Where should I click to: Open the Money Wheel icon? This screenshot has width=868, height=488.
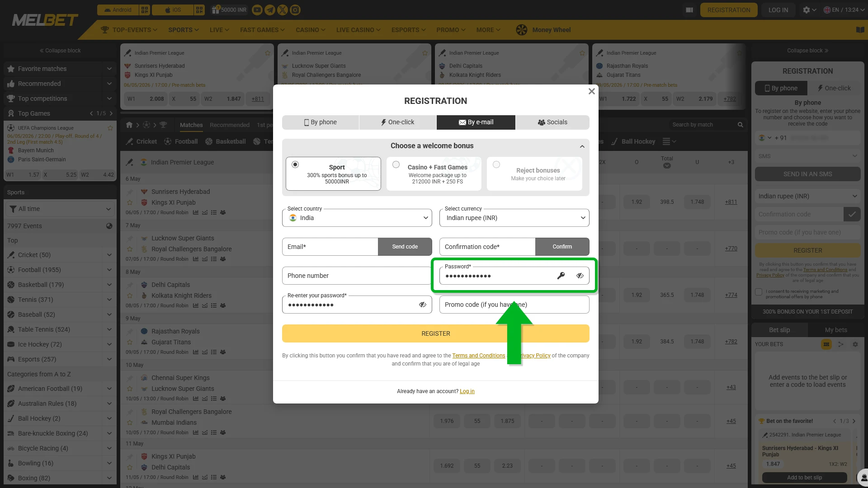522,30
